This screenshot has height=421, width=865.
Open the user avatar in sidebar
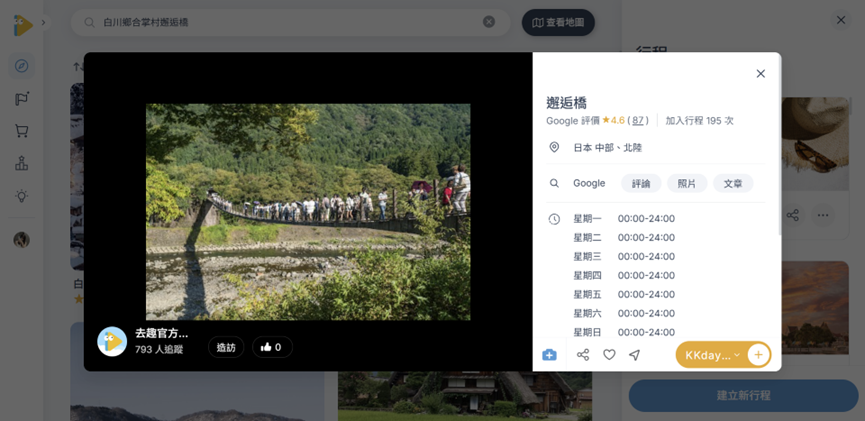(x=22, y=239)
